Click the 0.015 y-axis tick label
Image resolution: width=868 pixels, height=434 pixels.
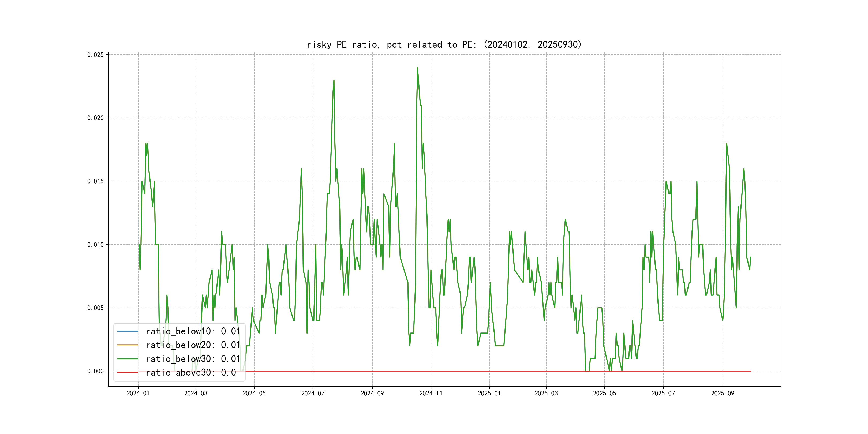[95, 181]
